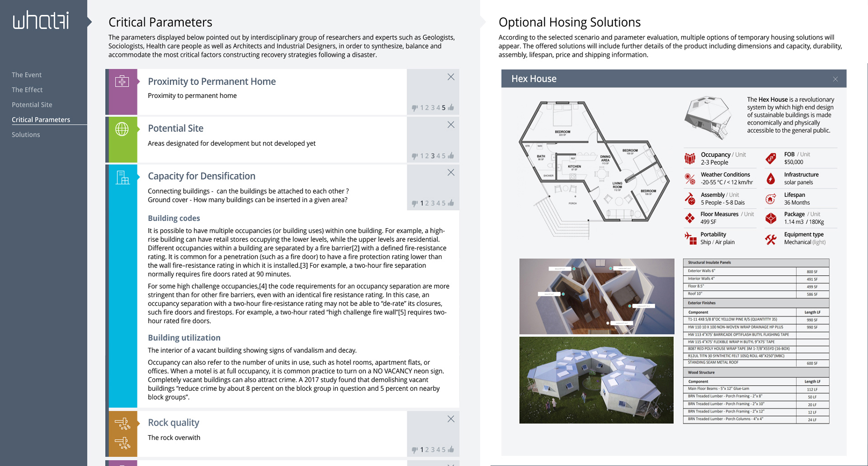The width and height of the screenshot is (868, 466).
Task: Open the Hex House interior render thumbnail
Action: (597, 296)
